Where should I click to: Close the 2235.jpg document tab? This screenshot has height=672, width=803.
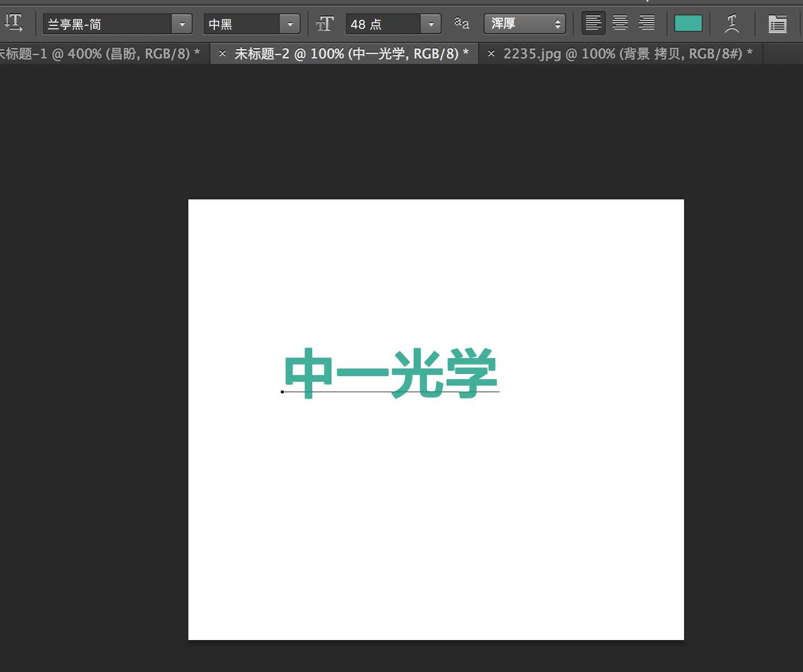(x=491, y=53)
